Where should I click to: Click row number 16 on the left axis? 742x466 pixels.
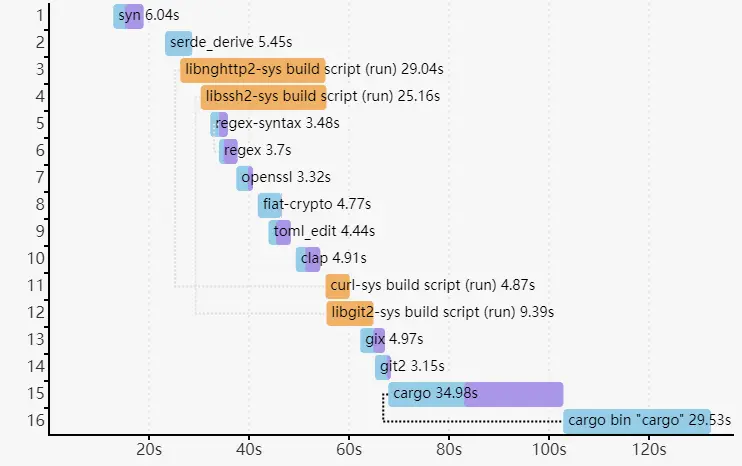[x=37, y=421]
